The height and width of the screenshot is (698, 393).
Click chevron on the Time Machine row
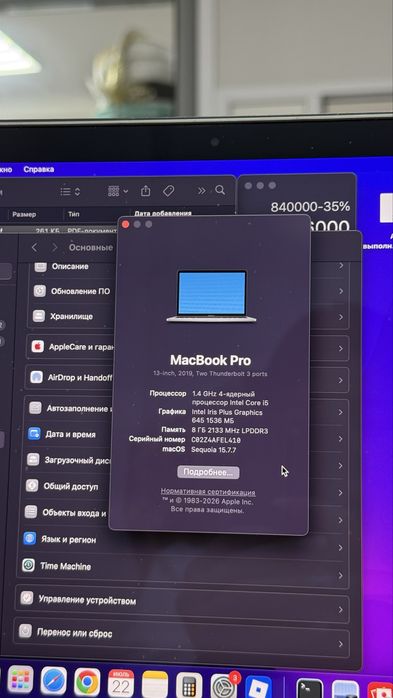tap(341, 576)
